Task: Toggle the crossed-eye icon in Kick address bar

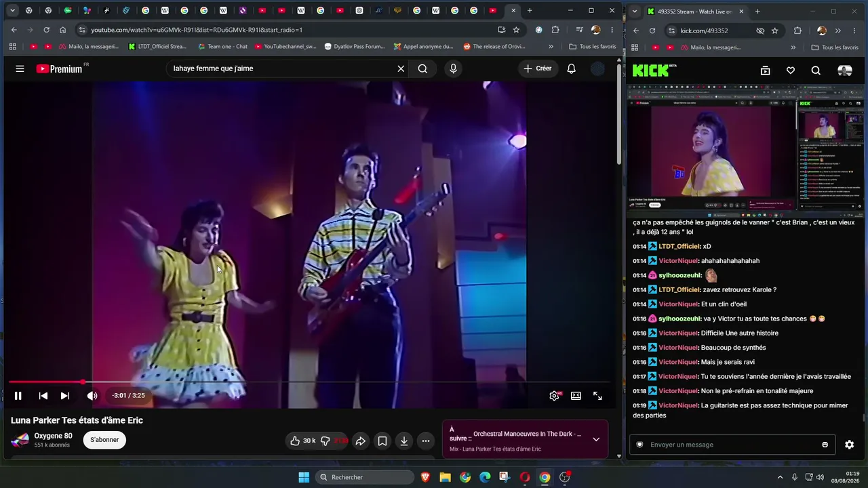Action: [760, 30]
